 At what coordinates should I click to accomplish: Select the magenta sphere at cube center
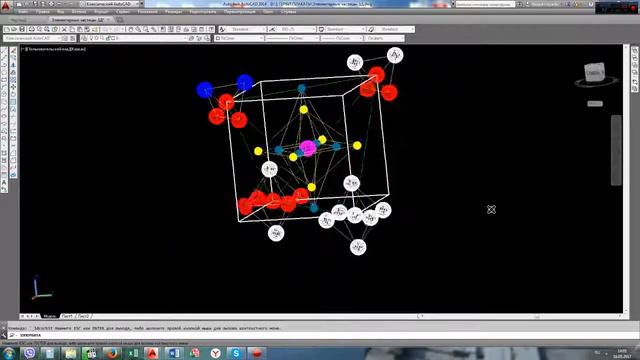(x=307, y=148)
